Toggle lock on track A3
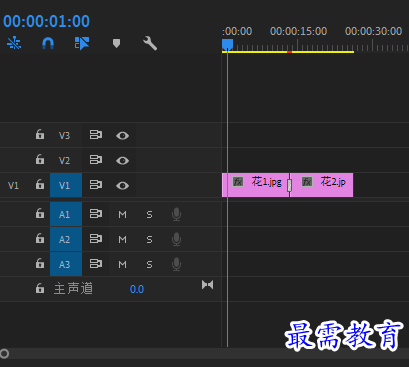 [40, 263]
